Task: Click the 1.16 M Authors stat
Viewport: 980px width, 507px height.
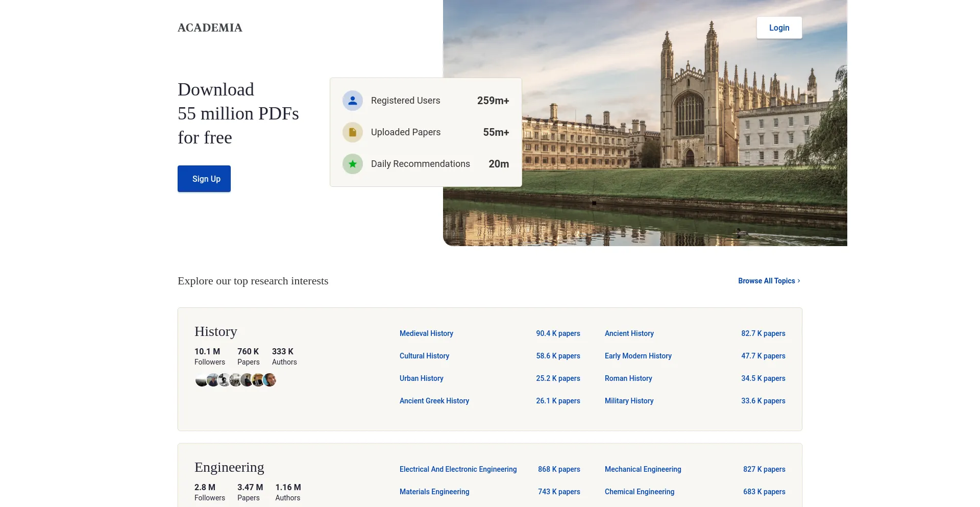Action: [288, 492]
